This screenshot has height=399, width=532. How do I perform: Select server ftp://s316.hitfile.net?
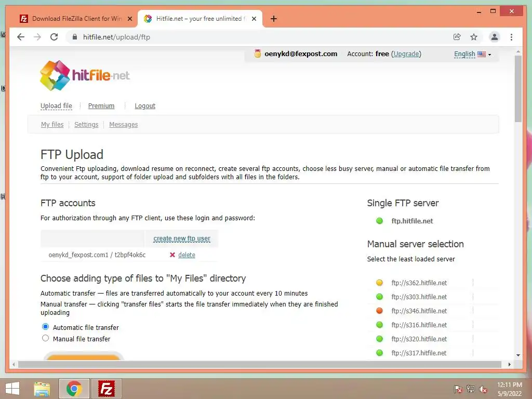click(419, 325)
